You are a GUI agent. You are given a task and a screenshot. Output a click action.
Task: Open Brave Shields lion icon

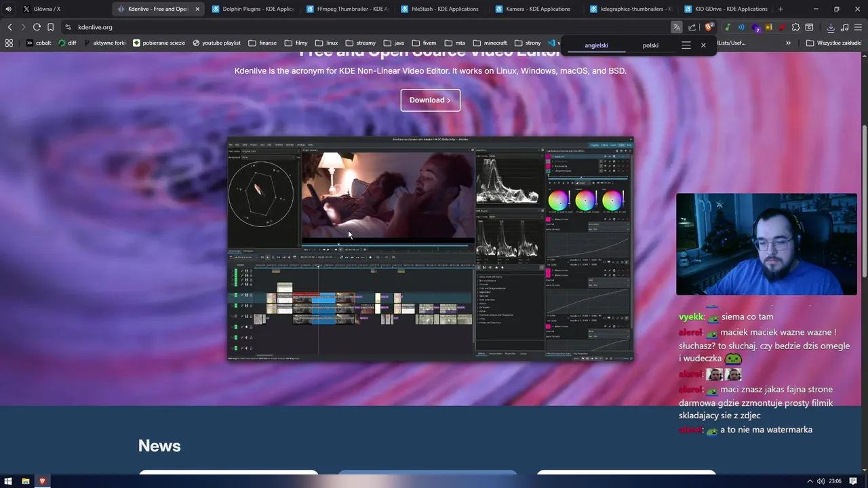pos(709,27)
